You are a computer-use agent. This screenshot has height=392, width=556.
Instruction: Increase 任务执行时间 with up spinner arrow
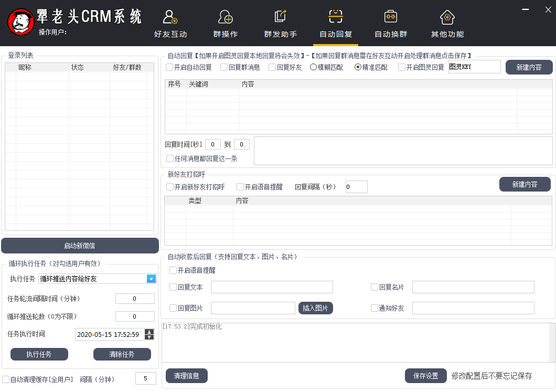[149, 331]
